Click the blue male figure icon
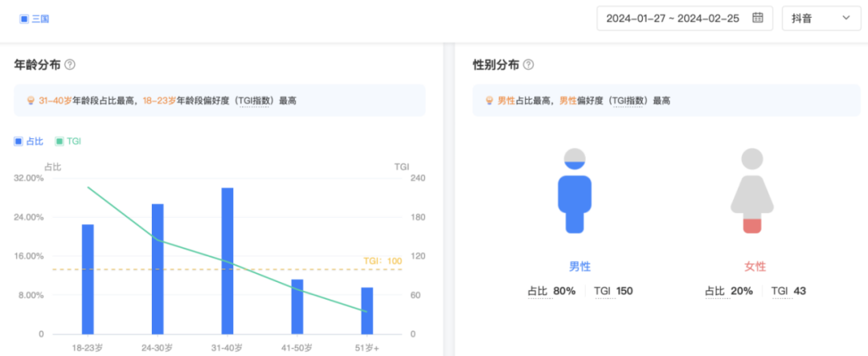This screenshot has width=868, height=356. tap(575, 191)
